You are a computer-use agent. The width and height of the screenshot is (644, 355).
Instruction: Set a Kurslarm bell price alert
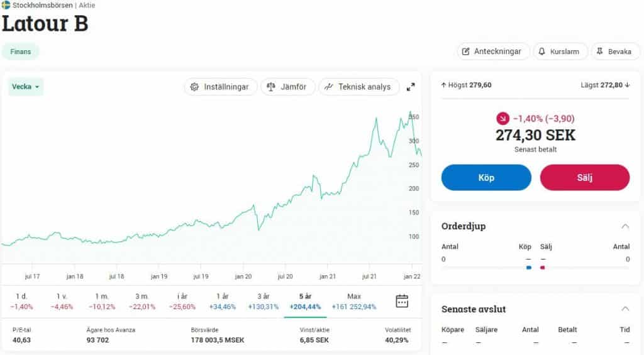[x=560, y=52]
